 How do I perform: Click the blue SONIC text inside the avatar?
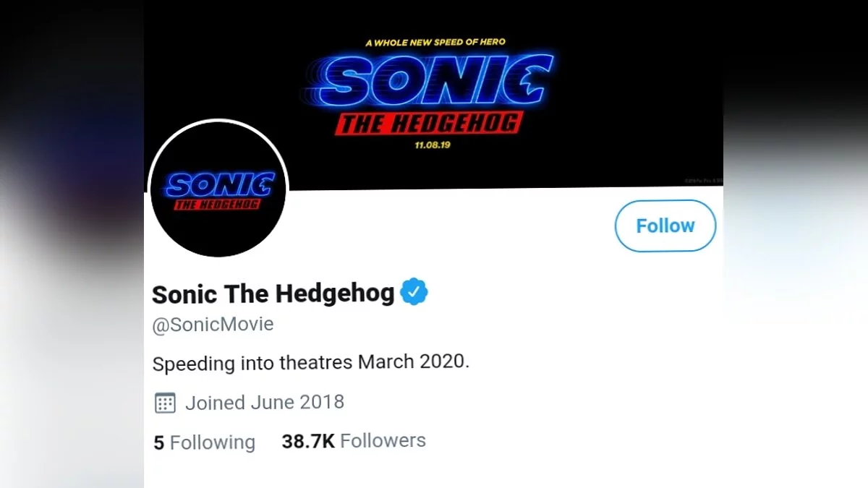(x=220, y=185)
